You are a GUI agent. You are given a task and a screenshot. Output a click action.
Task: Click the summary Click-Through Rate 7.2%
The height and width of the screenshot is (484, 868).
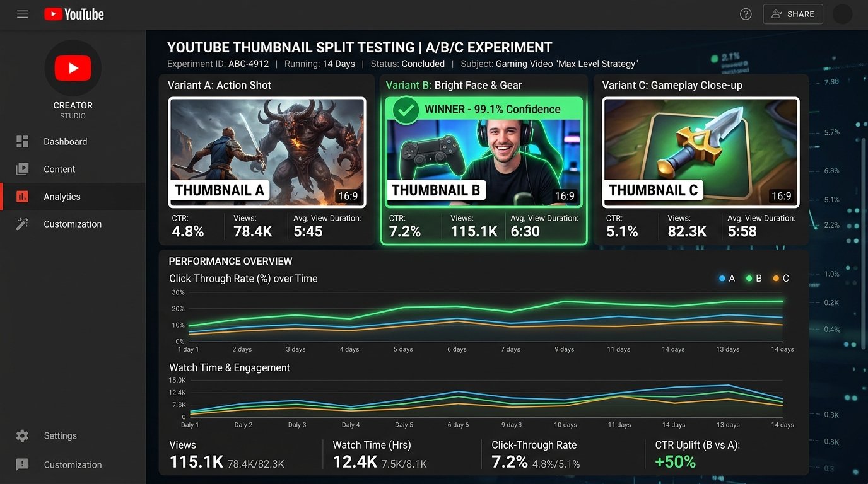coord(510,462)
